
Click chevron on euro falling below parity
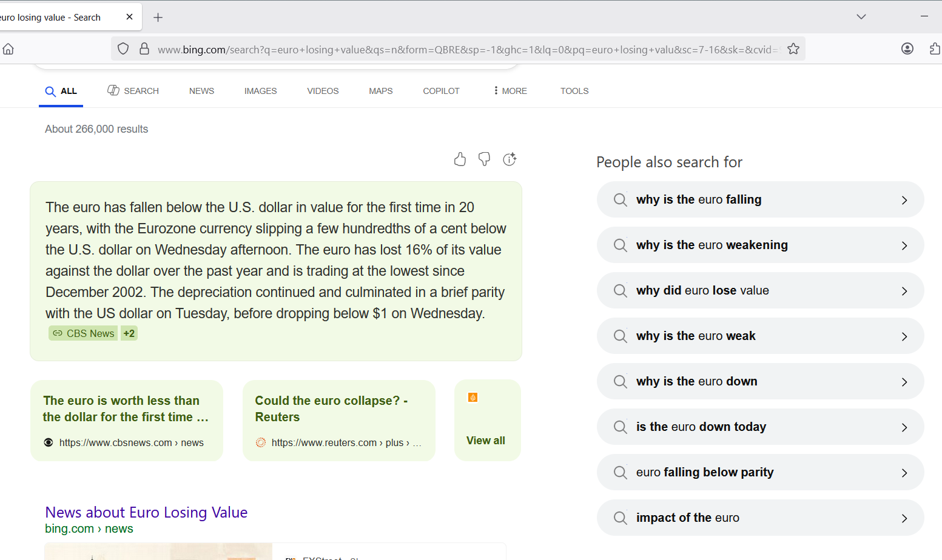coord(904,473)
